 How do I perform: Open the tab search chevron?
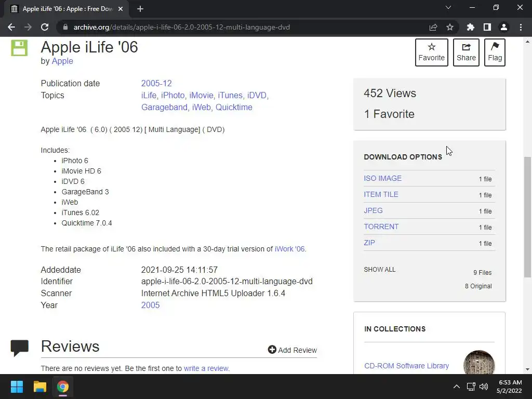pos(448,7)
